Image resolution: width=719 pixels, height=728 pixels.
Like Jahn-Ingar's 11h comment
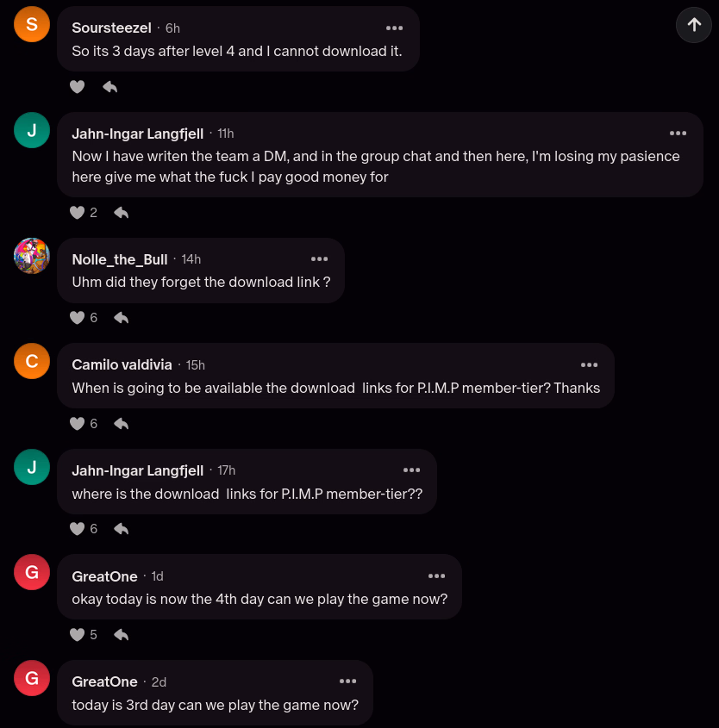point(77,212)
